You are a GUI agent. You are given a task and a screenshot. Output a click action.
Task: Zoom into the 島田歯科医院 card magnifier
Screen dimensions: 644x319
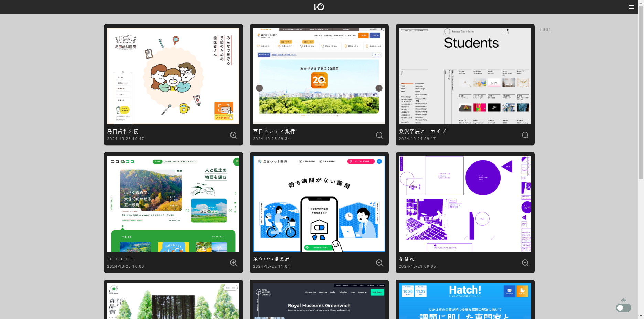(x=234, y=135)
